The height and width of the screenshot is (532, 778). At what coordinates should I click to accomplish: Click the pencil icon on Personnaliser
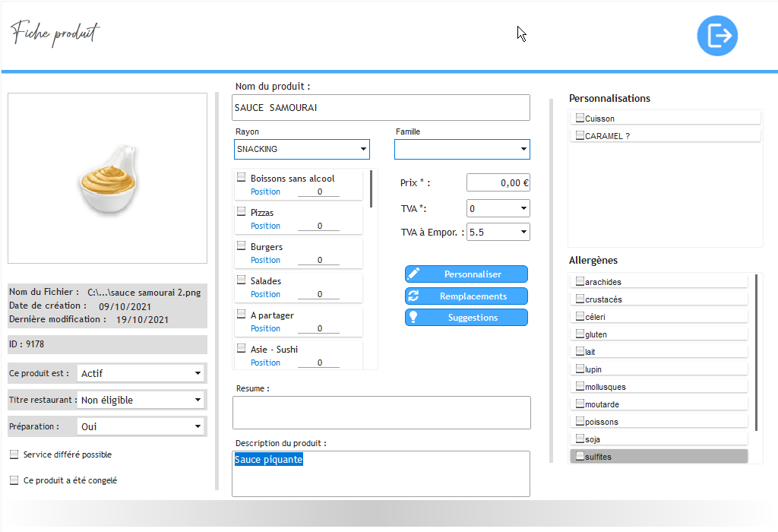coord(413,274)
